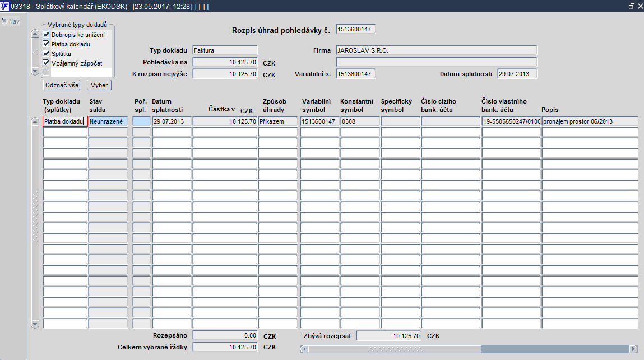Image resolution: width=644 pixels, height=360 pixels.
Task: Click the down arrow of the installments table scroller
Action: (35, 324)
